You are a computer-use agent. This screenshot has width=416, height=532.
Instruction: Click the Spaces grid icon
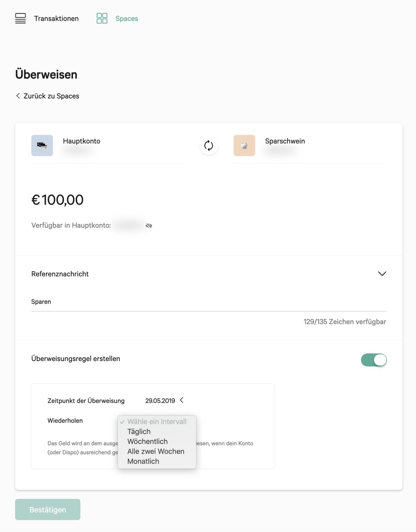coord(102,18)
